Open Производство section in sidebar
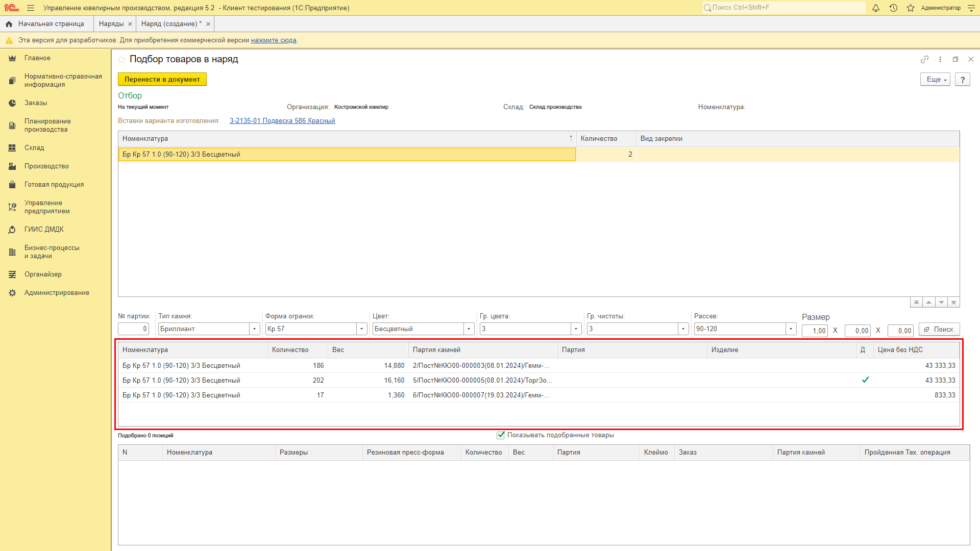Screen dimensions: 980x551 pyautogui.click(x=46, y=166)
